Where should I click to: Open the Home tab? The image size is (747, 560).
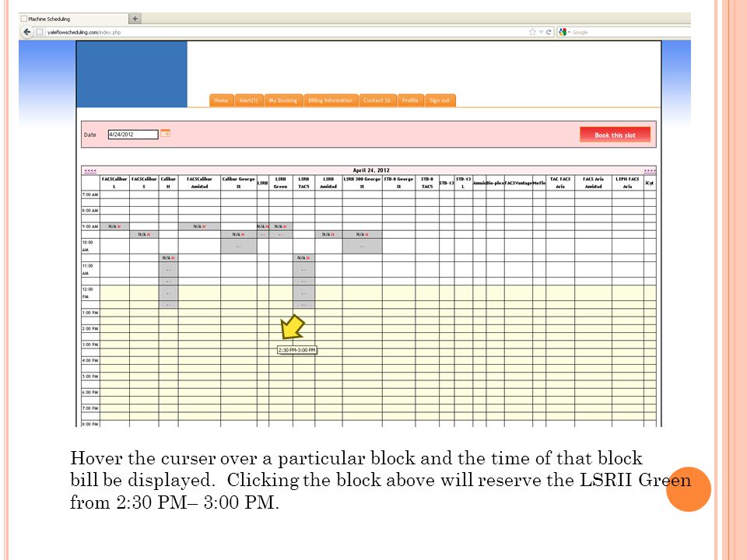pos(221,100)
